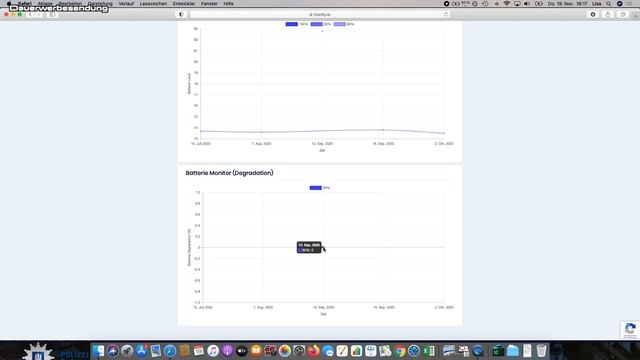
Task: Open Spotlight search in menu bar
Action: 609,4
